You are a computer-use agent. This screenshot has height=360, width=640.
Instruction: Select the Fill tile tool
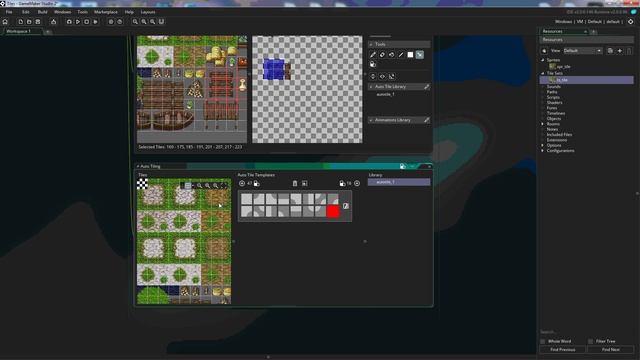point(391,55)
